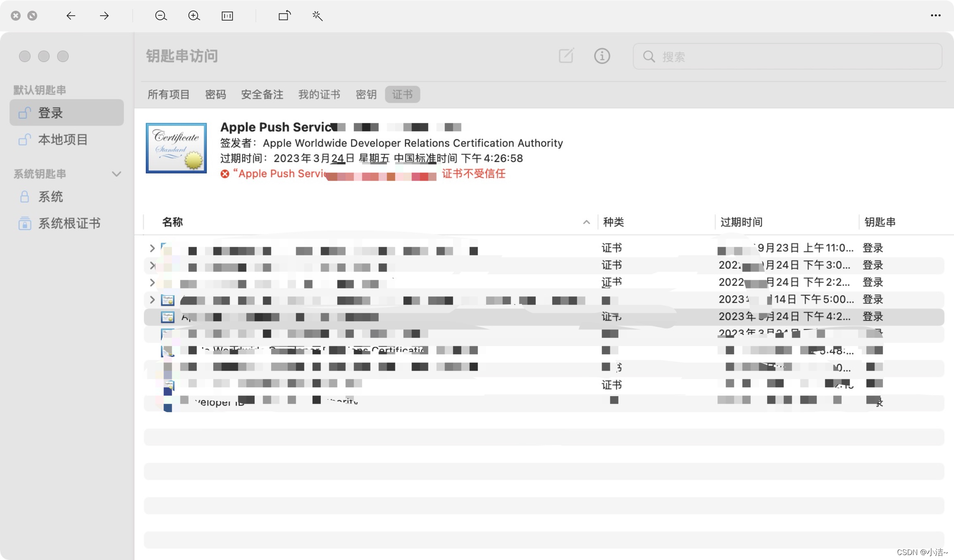954x560 pixels.
Task: Click the zoom out magnifier icon
Action: (x=161, y=16)
